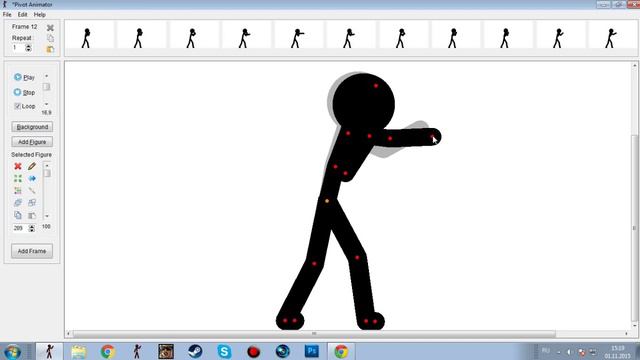Click the canvas vertical scrollbar
Viewport: 640px width, 360px height.
coord(634,227)
